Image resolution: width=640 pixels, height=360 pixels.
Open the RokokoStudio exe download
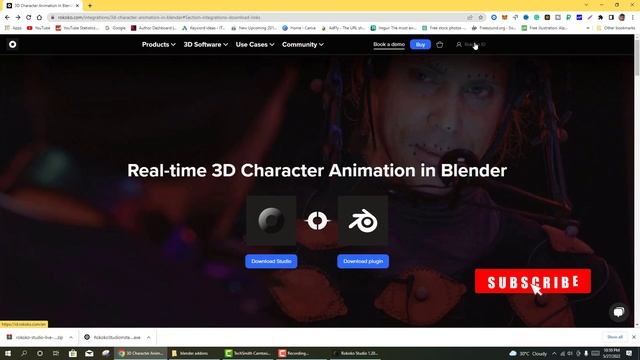113,337
